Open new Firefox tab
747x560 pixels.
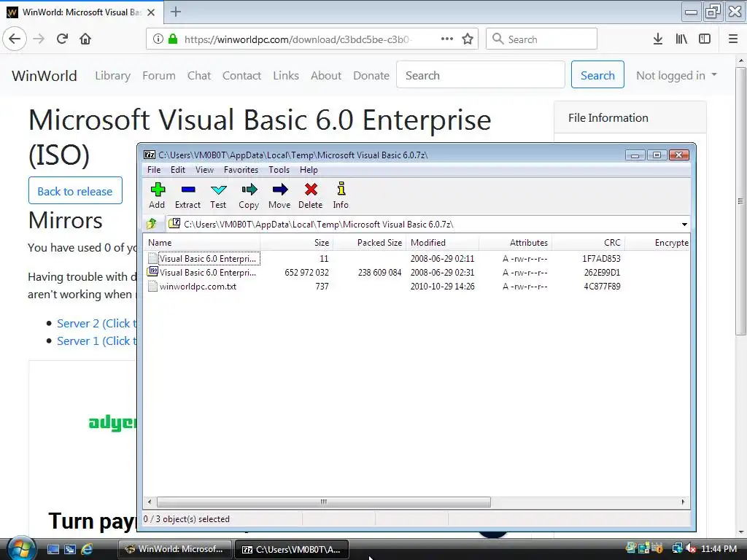[175, 12]
